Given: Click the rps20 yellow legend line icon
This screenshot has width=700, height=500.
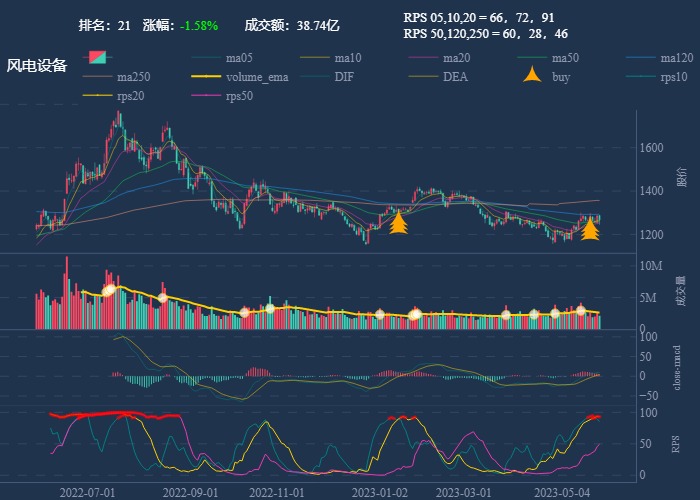Looking at the screenshot, I should (98, 96).
